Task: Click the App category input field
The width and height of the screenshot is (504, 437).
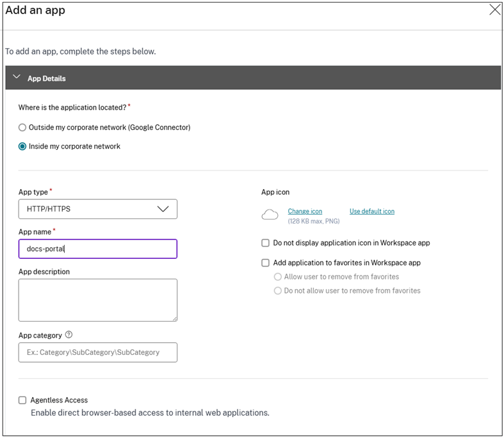Action: click(x=98, y=352)
